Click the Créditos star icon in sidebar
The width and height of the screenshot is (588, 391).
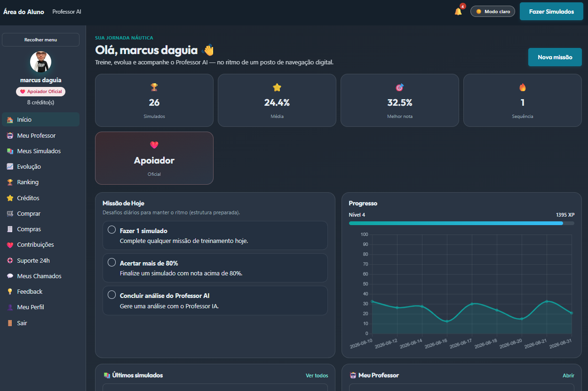(x=10, y=198)
